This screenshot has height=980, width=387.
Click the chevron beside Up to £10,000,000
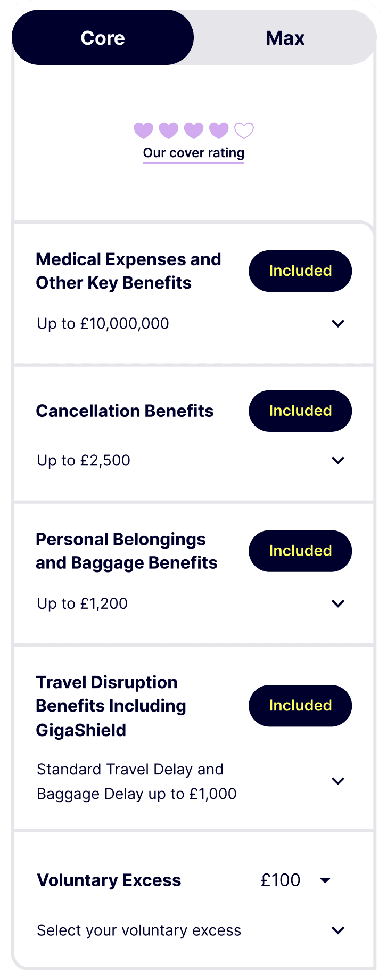click(x=338, y=323)
